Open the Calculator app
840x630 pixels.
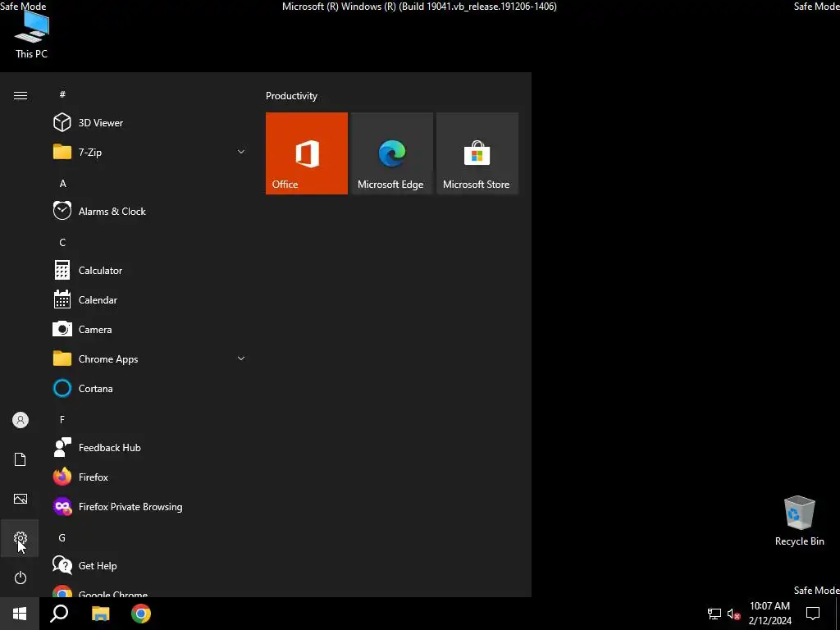149,271
